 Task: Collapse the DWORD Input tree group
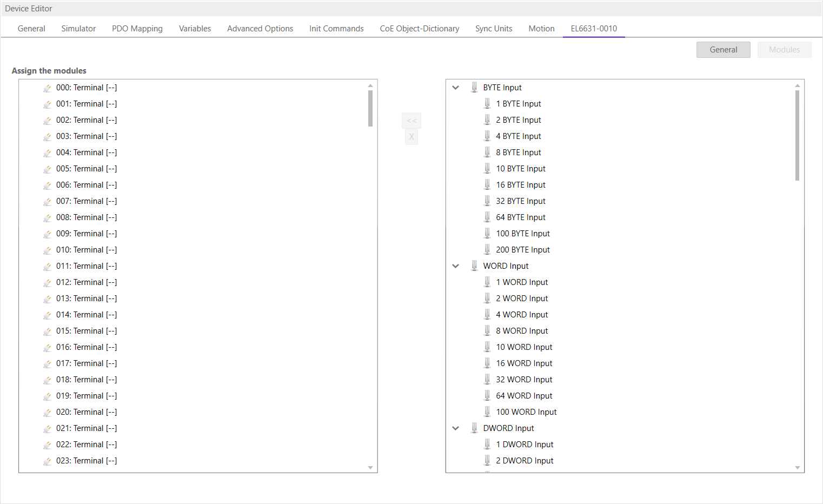(x=456, y=428)
